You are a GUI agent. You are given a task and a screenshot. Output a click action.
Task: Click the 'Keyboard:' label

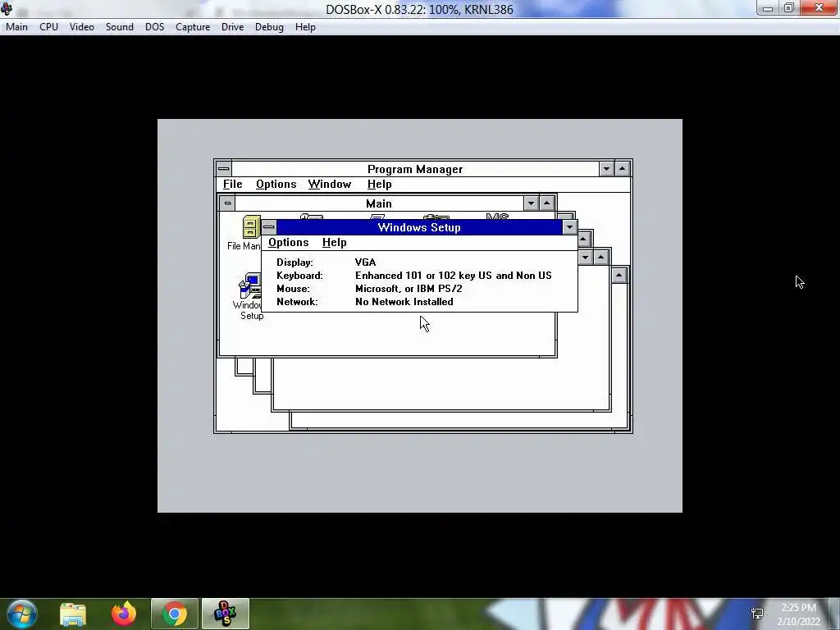point(299,276)
